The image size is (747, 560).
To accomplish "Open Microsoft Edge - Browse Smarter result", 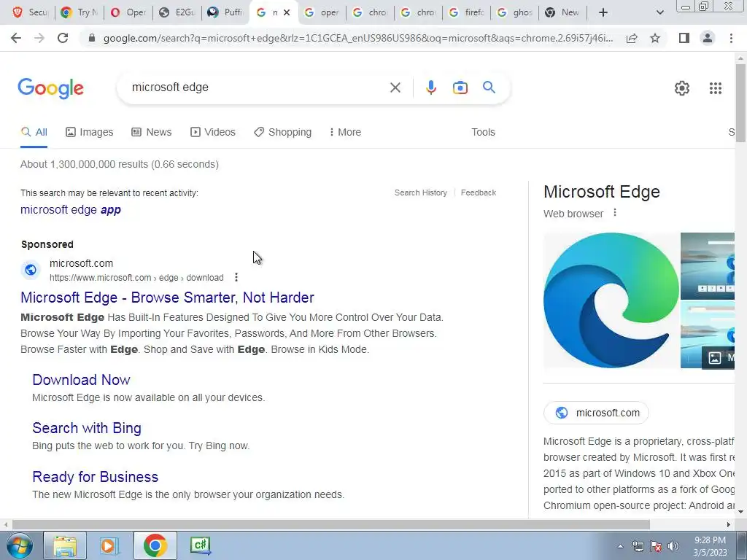I will click(x=167, y=297).
